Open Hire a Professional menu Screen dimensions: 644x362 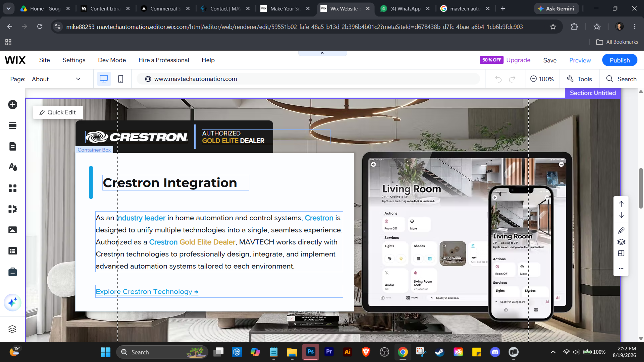tap(164, 60)
